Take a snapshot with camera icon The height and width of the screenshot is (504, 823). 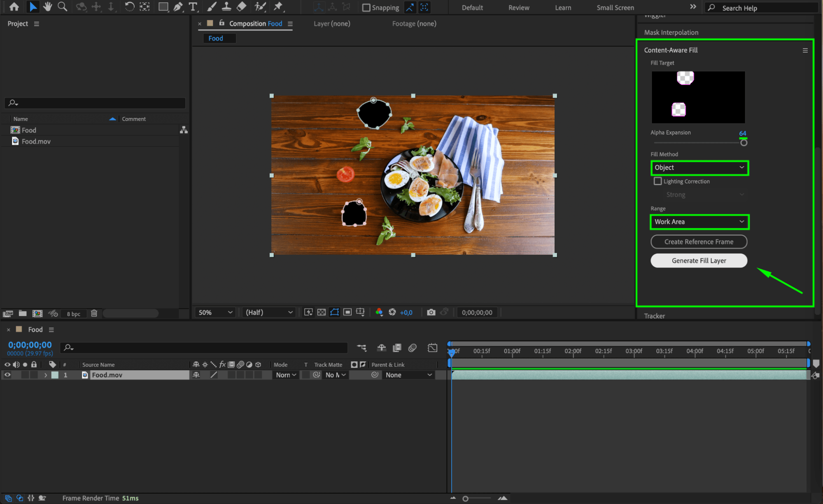tap(431, 312)
